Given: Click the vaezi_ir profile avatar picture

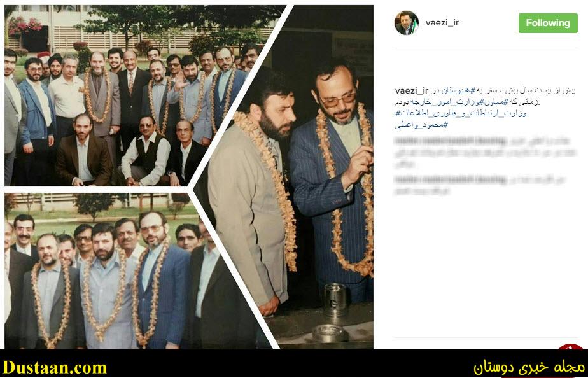Looking at the screenshot, I should tap(407, 23).
